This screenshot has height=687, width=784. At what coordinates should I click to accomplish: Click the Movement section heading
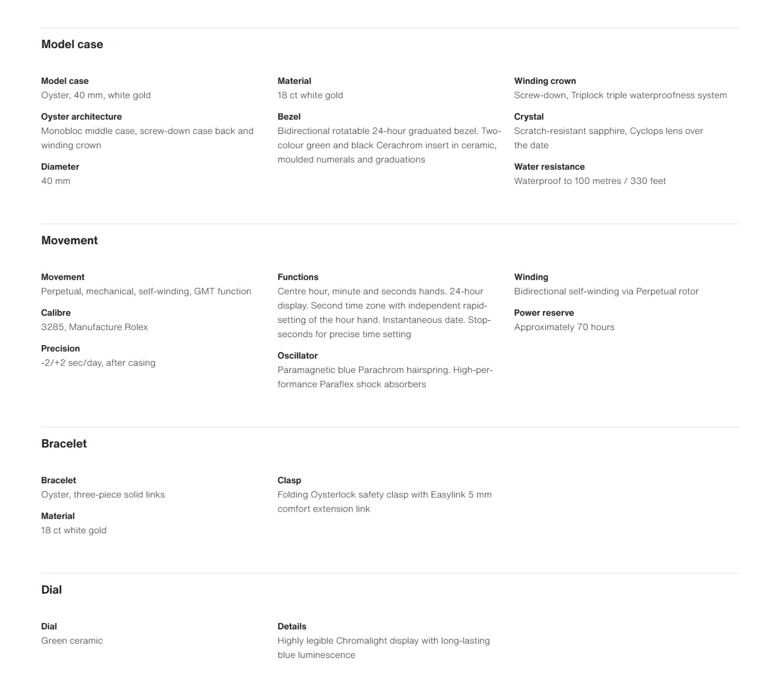(x=69, y=240)
